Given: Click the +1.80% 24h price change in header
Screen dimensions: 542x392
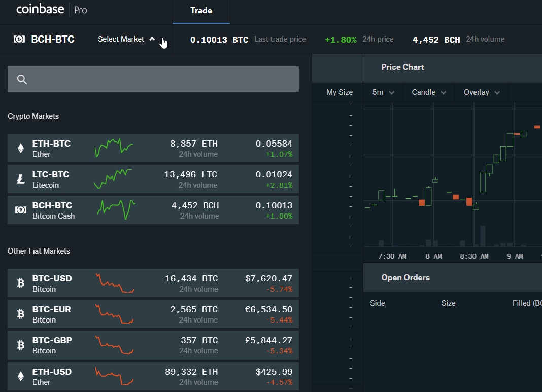Looking at the screenshot, I should pos(341,40).
